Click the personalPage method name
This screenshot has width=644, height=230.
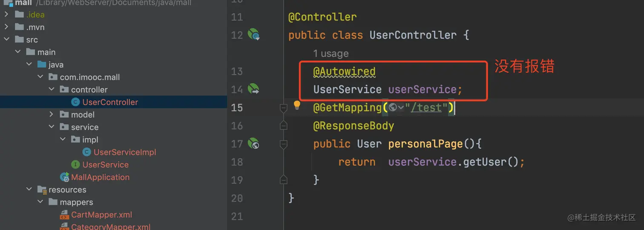coord(425,144)
